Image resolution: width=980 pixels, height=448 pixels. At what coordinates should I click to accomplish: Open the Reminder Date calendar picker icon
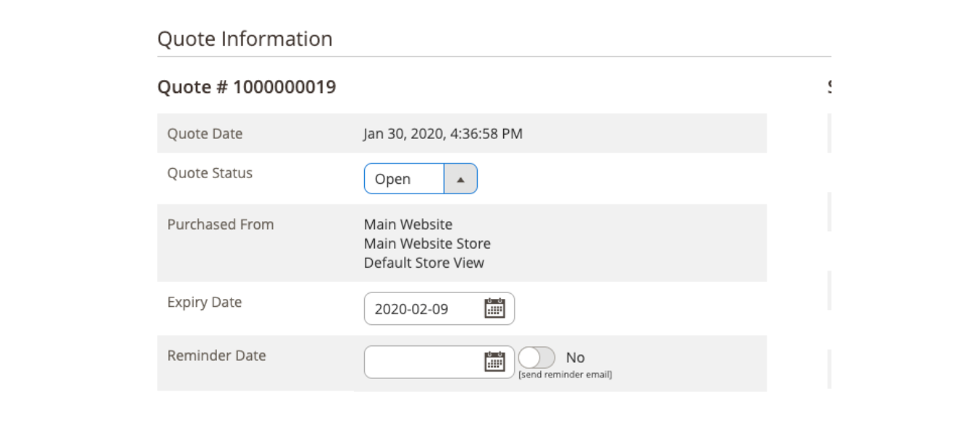[x=494, y=361]
